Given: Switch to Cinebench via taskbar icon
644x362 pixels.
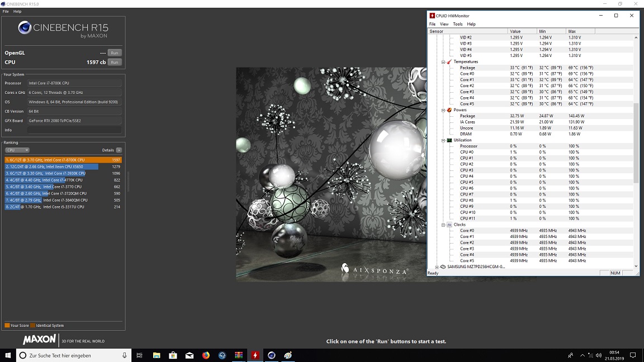Looking at the screenshot, I should [x=272, y=355].
